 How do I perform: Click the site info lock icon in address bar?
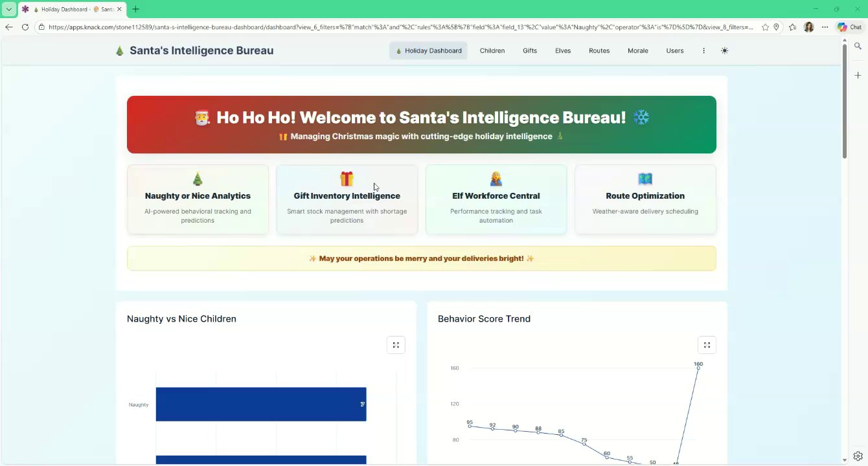pyautogui.click(x=41, y=27)
